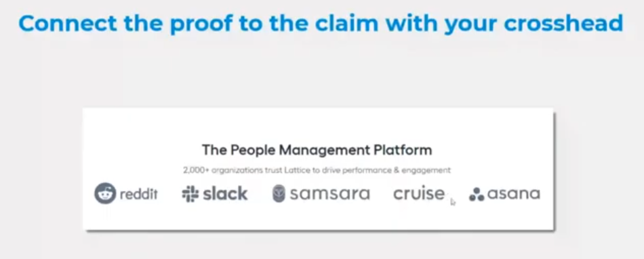Select the asana wordmark text
Screen dimensions: 644x259
click(513, 194)
